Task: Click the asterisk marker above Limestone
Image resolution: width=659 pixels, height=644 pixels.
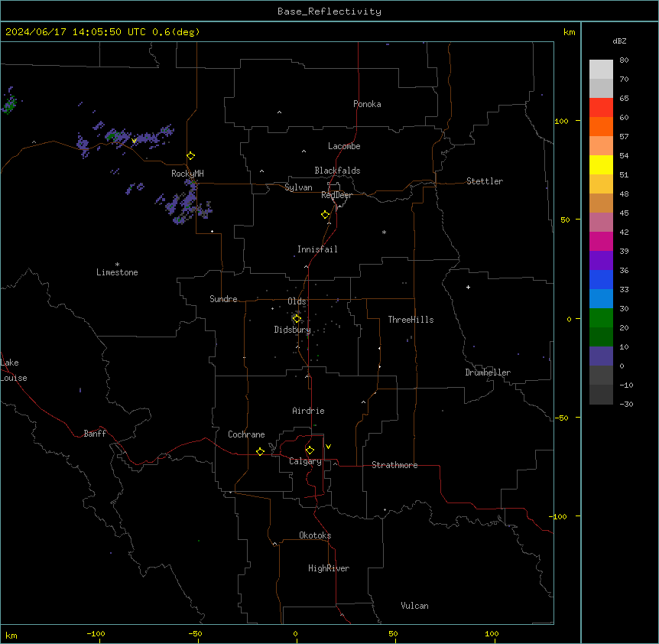Action: click(x=117, y=265)
